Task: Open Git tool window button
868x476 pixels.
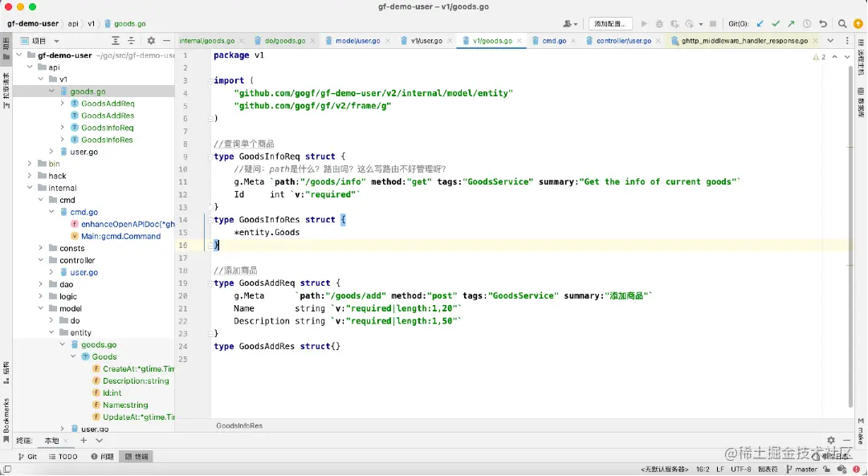Action: 27,457
